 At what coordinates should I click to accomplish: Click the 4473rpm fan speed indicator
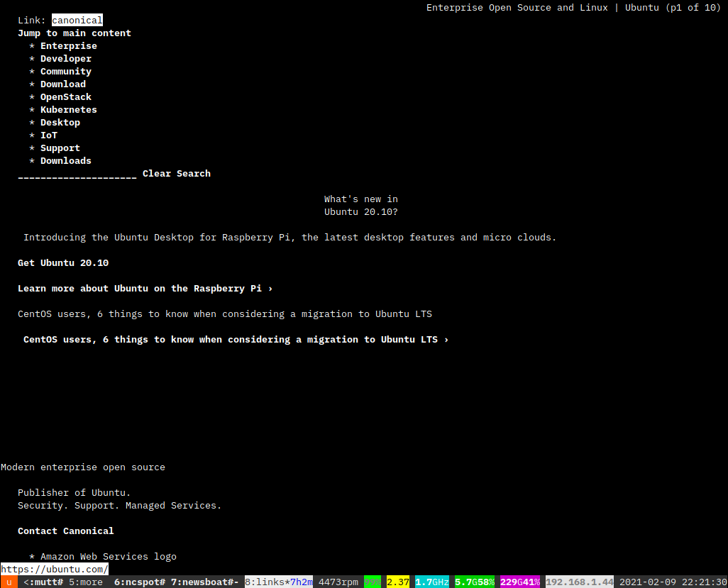point(338,582)
